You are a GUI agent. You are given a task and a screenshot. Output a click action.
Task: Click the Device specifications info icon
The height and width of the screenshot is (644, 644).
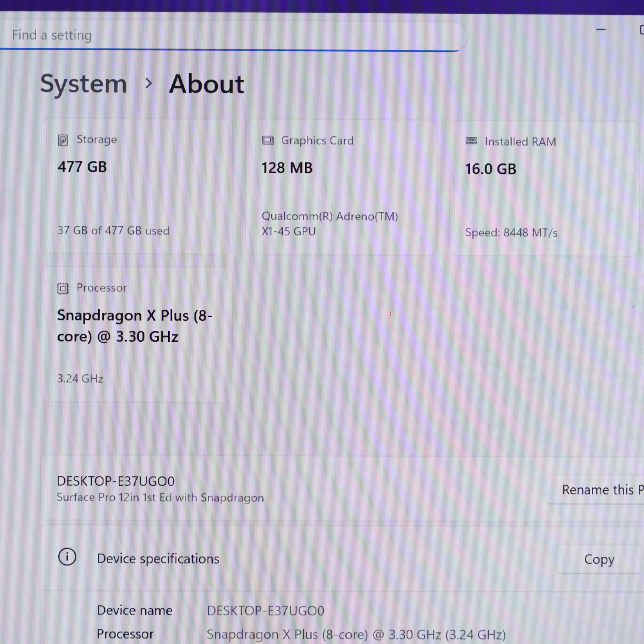pyautogui.click(x=67, y=557)
